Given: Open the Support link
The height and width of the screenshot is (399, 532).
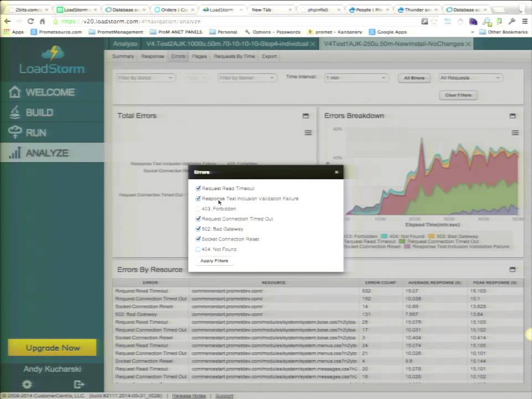Looking at the screenshot, I should pyautogui.click(x=224, y=396).
